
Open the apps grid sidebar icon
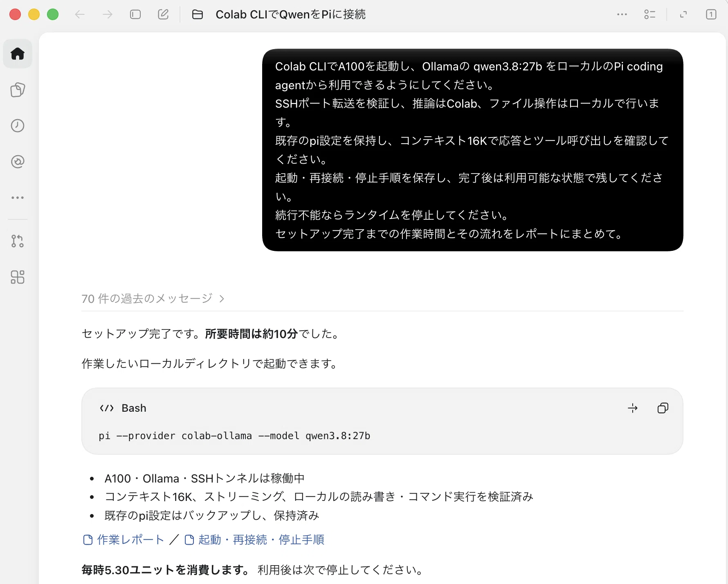click(18, 277)
